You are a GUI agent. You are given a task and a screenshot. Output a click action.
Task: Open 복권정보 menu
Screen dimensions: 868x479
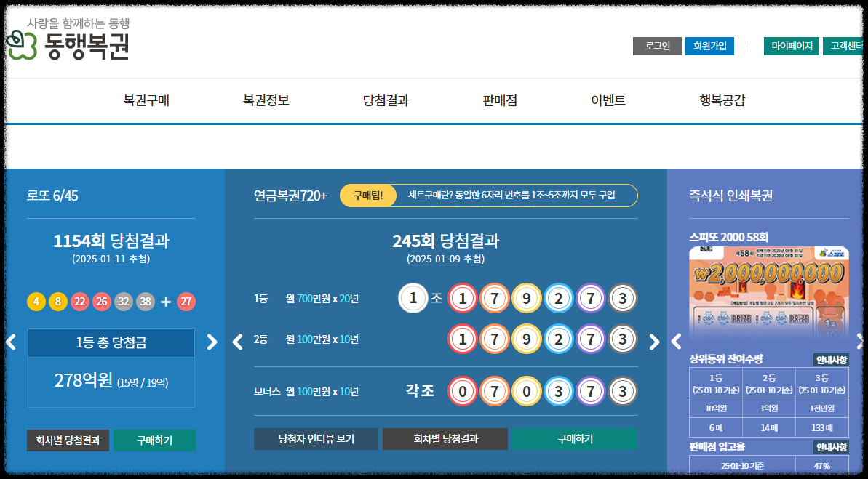click(266, 100)
